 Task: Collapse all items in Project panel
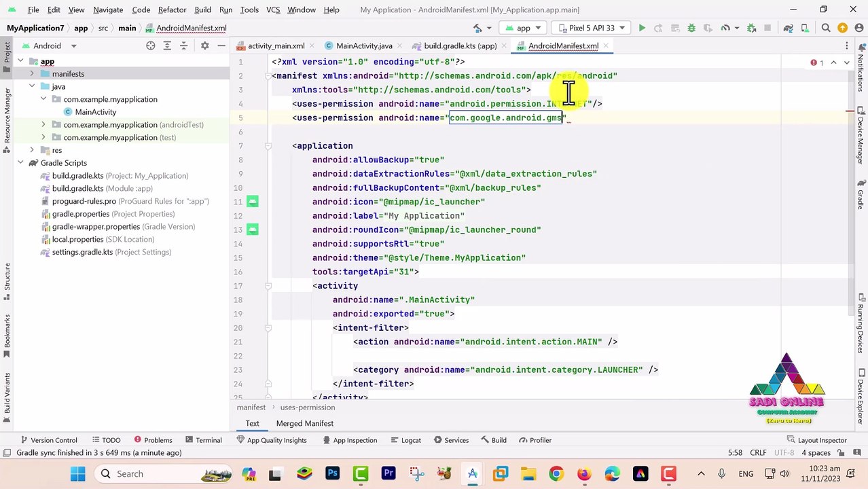(183, 46)
